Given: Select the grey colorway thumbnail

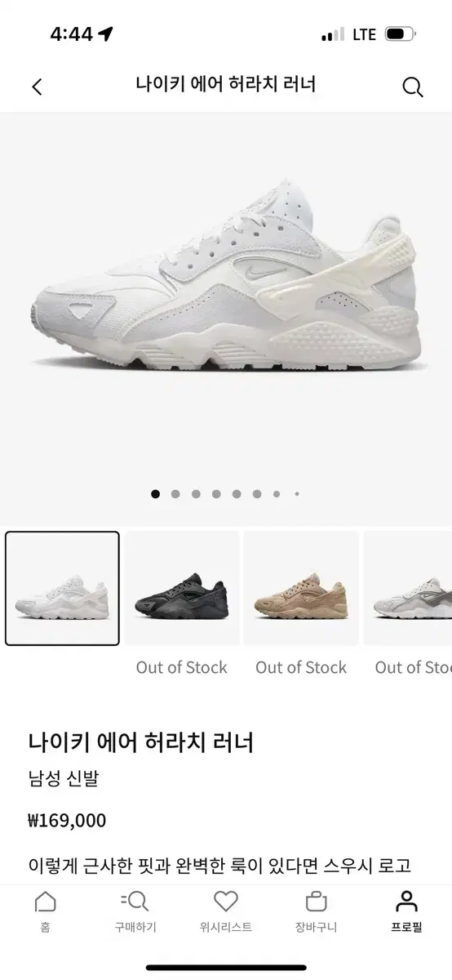Looking at the screenshot, I should pos(408,588).
